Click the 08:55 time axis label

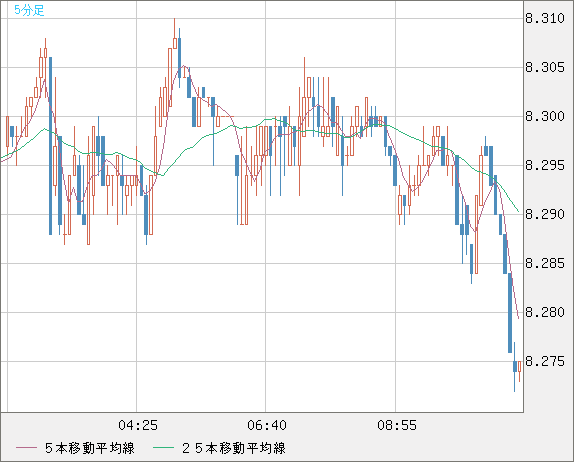(x=397, y=425)
